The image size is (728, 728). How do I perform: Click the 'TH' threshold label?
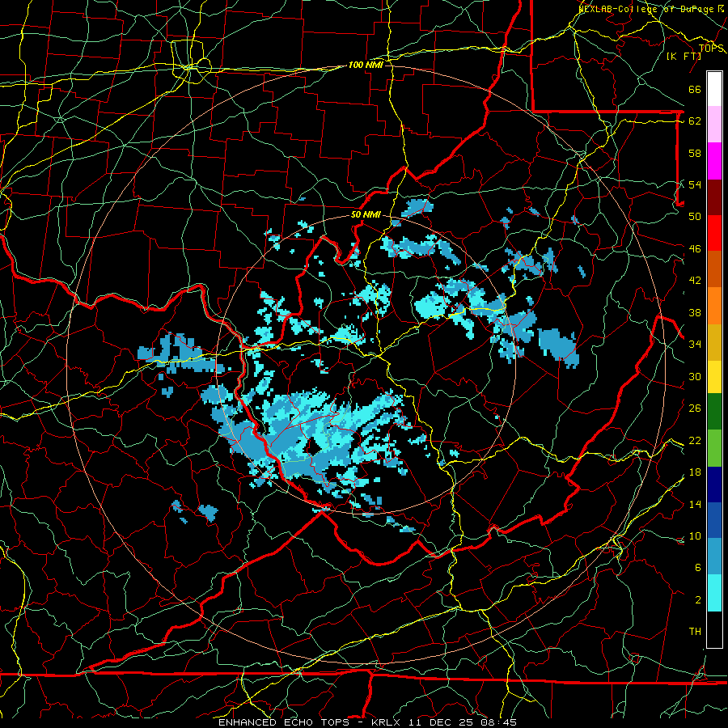(x=695, y=631)
